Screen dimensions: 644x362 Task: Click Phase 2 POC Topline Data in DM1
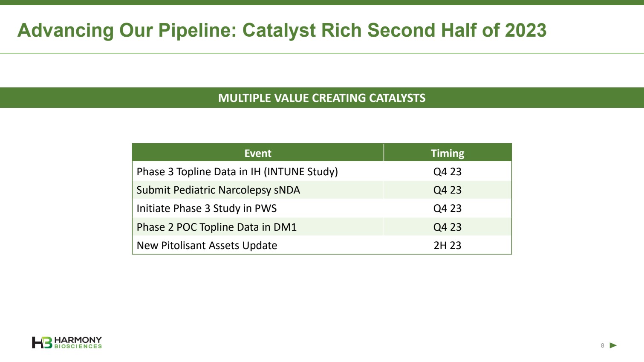217,227
